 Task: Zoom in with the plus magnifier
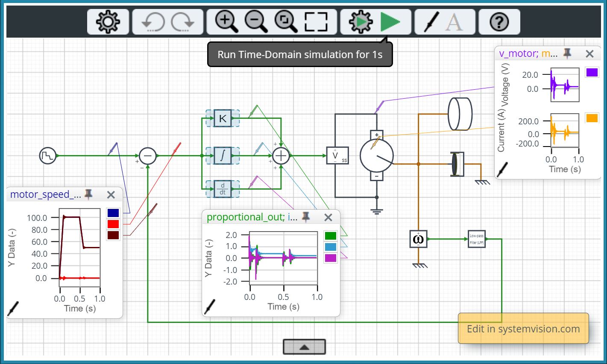pyautogui.click(x=226, y=21)
